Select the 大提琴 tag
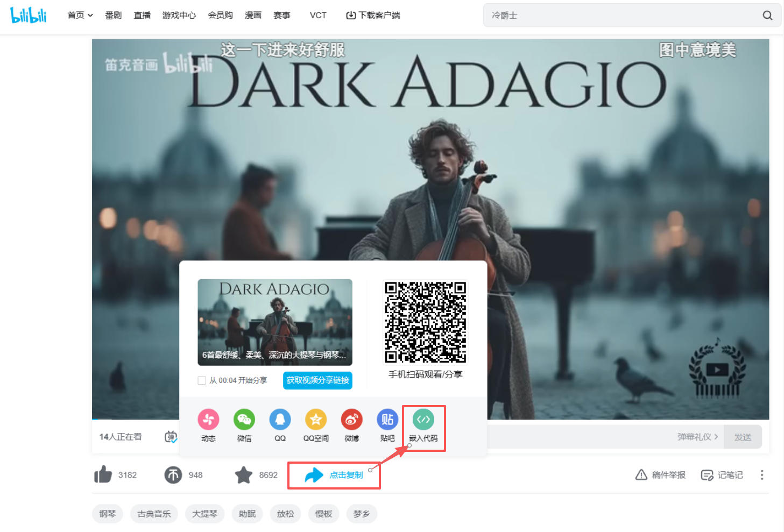Viewport: 784px width, 532px height. (205, 514)
